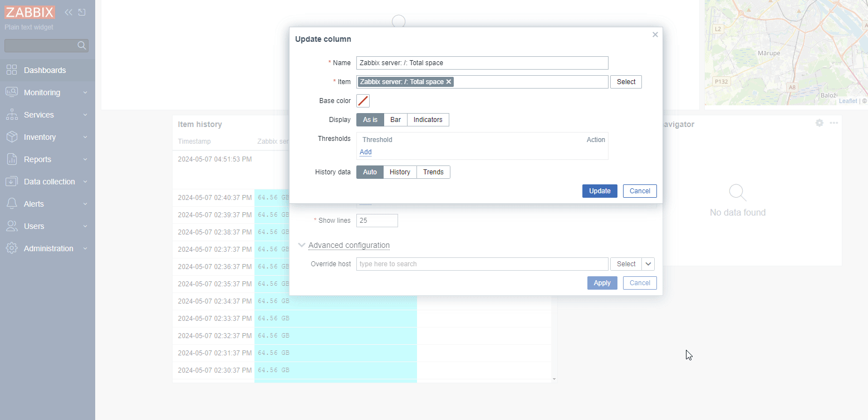Expand the Services menu chevron
This screenshot has height=420, width=868.
[x=85, y=115]
